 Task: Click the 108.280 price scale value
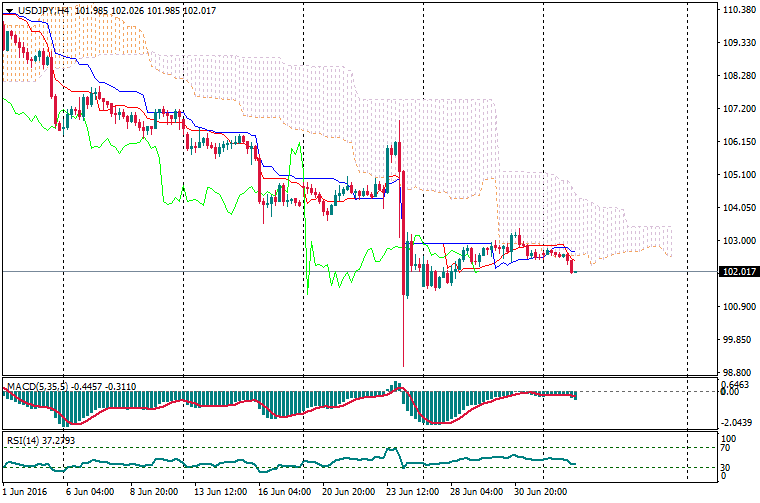(739, 76)
